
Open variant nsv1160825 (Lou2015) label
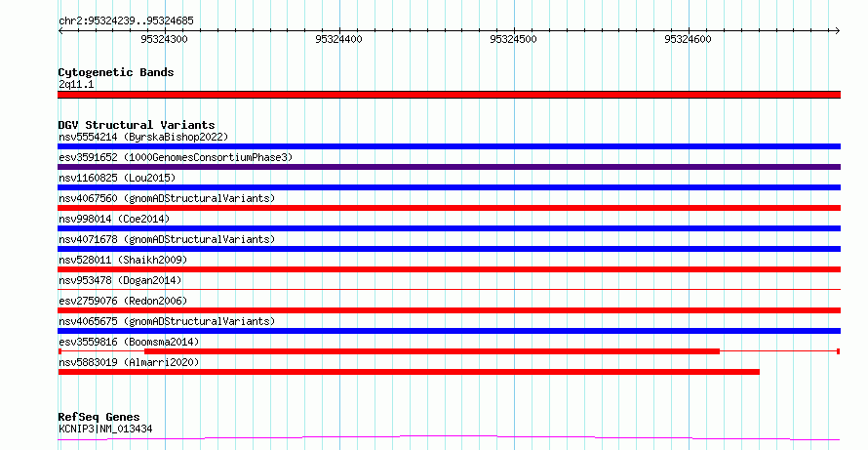(x=117, y=178)
